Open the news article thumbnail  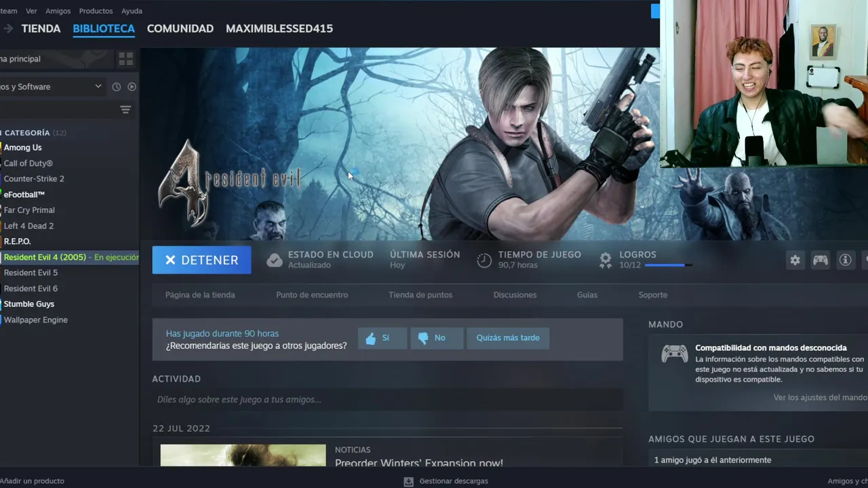point(243,455)
